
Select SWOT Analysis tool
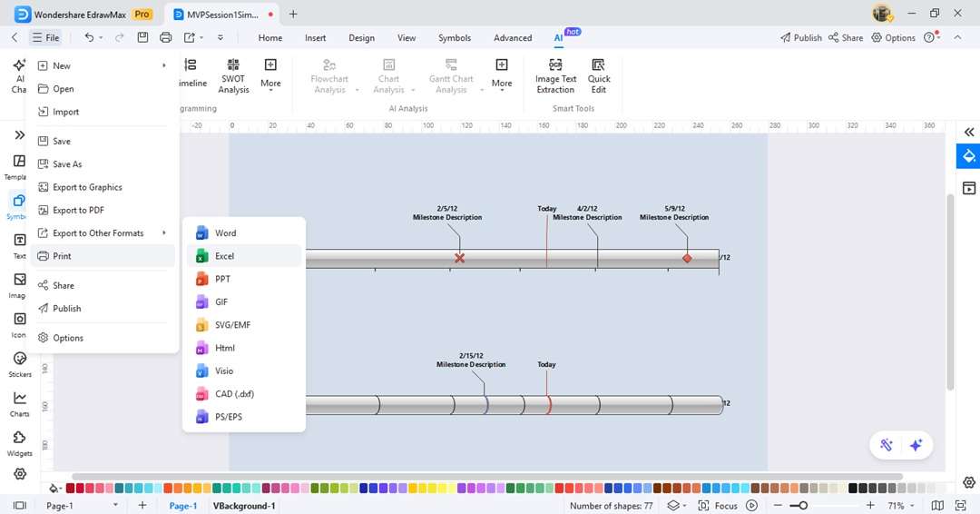tap(233, 75)
